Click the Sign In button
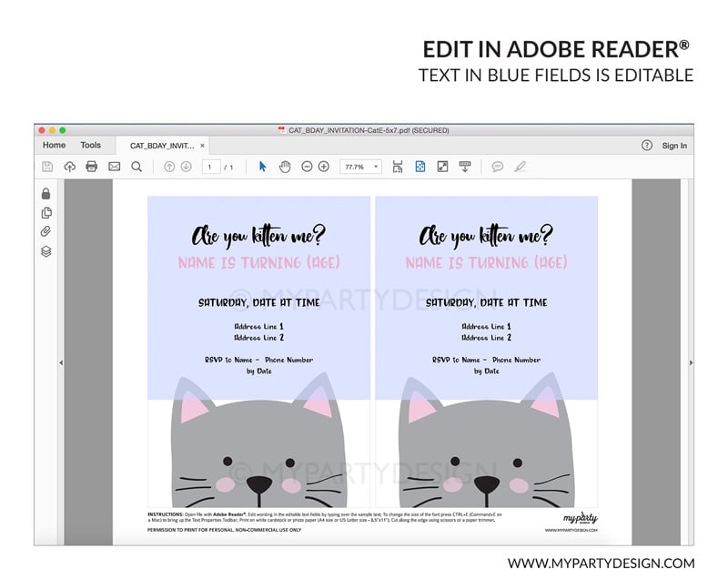The width and height of the screenshot is (728, 580). tap(674, 146)
